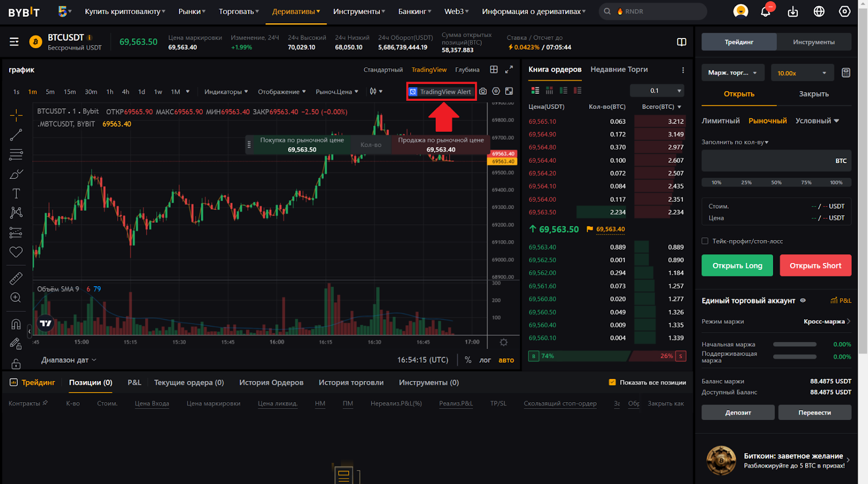
Task: Show bids-only green order book view
Action: click(x=564, y=91)
